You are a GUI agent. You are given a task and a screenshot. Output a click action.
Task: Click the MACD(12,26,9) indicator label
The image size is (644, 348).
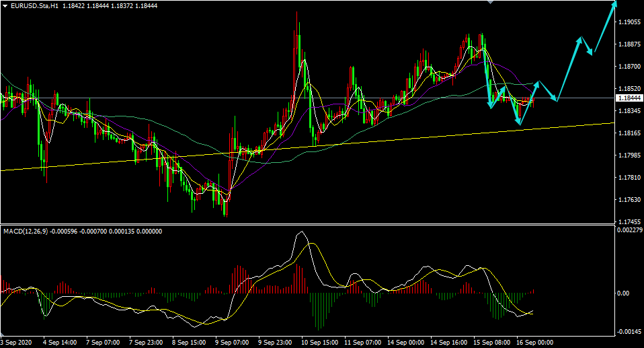[x=26, y=231]
